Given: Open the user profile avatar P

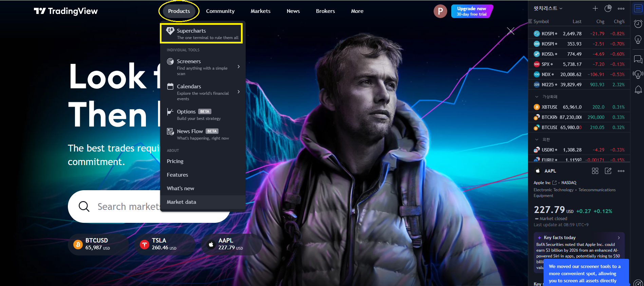Looking at the screenshot, I should pyautogui.click(x=440, y=11).
